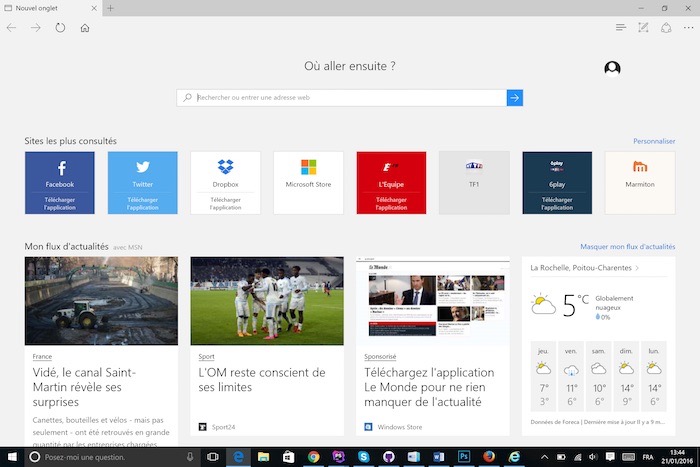Open new tab with plus button
Image resolution: width=700 pixels, height=467 pixels.
click(110, 8)
